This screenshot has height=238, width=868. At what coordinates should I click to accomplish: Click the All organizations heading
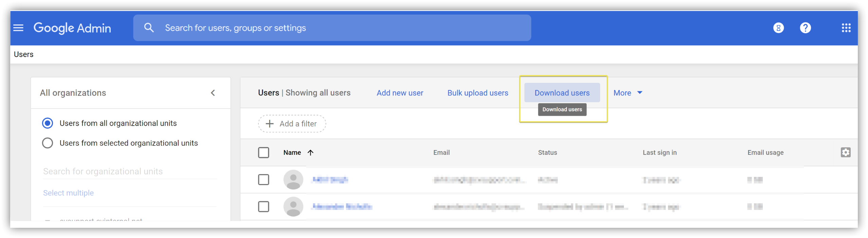click(73, 93)
